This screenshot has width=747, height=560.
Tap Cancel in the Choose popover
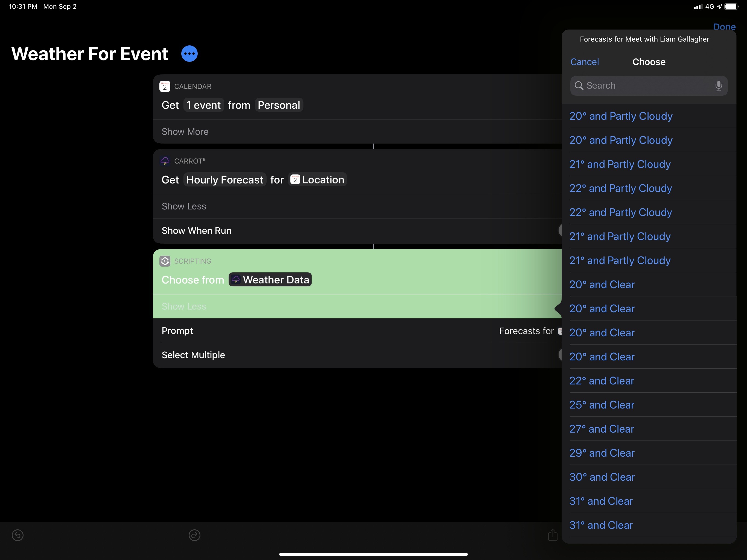[584, 62]
